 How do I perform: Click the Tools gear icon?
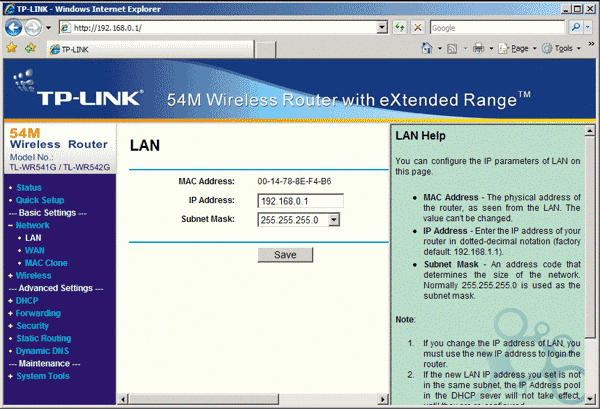tap(547, 49)
